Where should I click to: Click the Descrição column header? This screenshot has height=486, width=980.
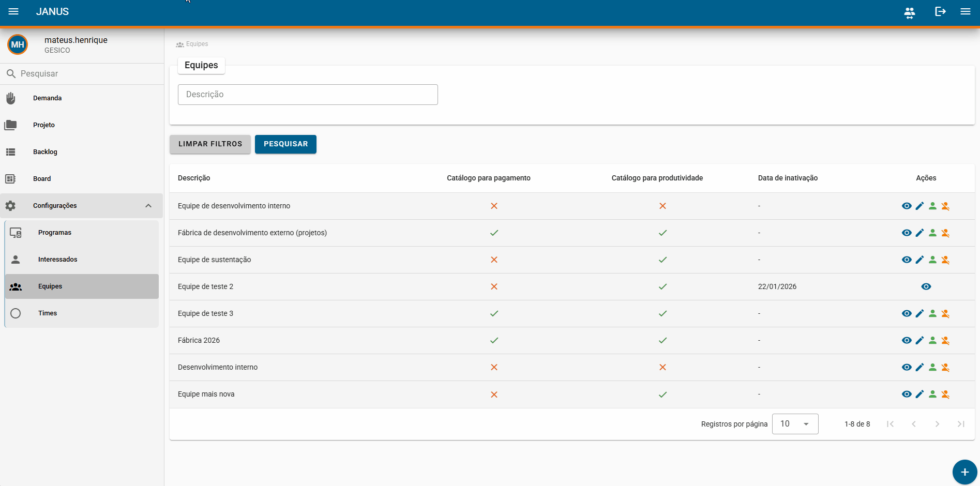(194, 178)
